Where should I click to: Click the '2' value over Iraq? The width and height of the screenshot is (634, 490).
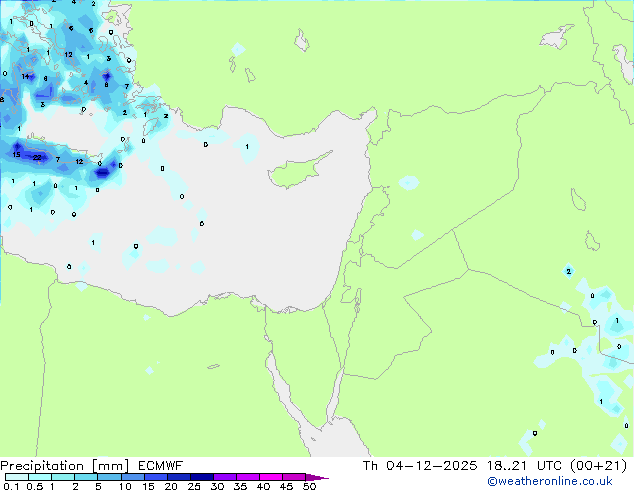pos(568,271)
